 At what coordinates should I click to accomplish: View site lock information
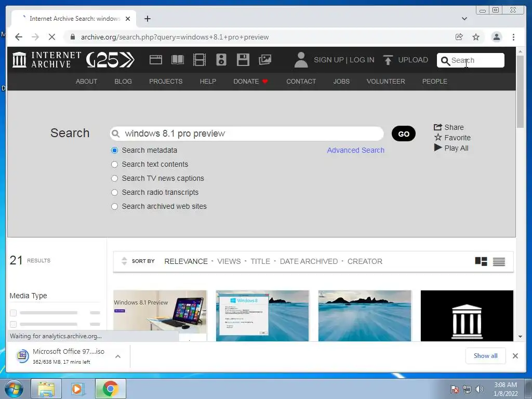[73, 37]
